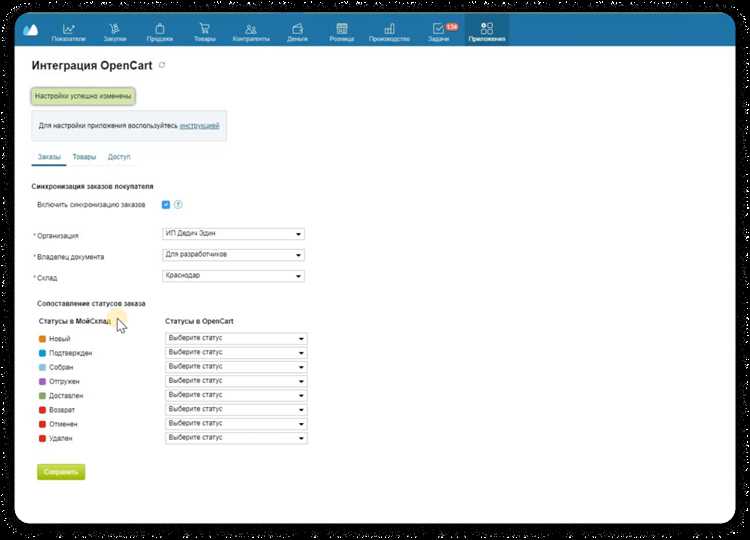Open the Закупки section
Viewport: 750px width, 540px height.
[x=115, y=33]
